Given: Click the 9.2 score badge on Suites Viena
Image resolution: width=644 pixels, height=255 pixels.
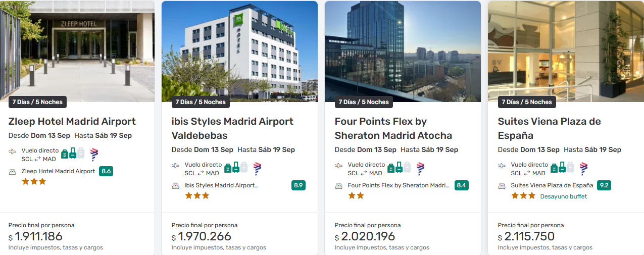Looking at the screenshot, I should 604,185.
